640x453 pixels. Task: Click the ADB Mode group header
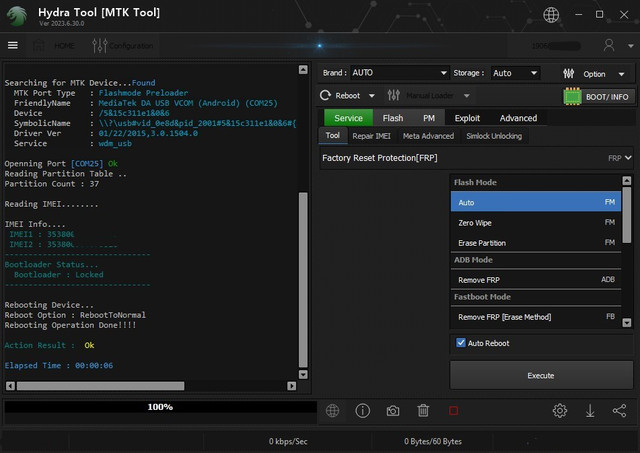click(536, 260)
